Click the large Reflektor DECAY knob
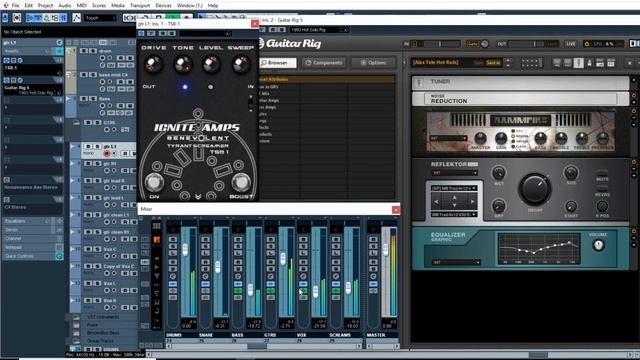The width and height of the screenshot is (640, 360). 535,189
